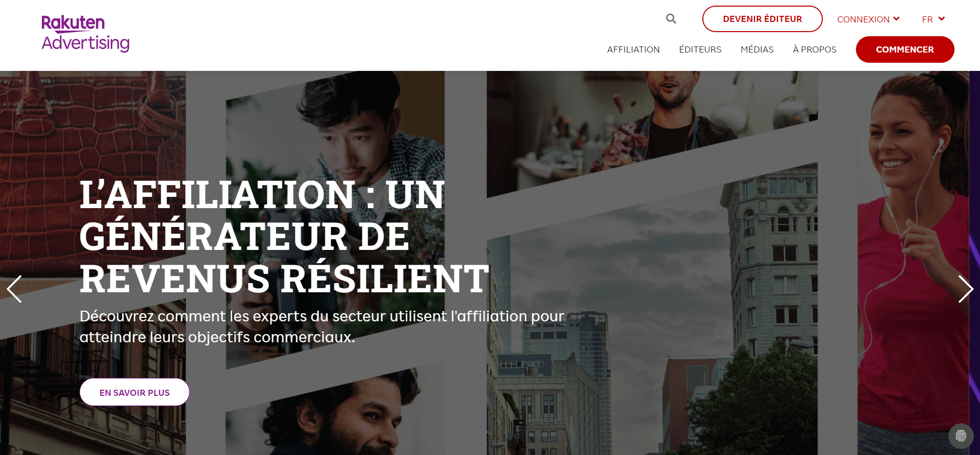The image size is (980, 455).
Task: Click the hero headline about l'affiliation
Action: coord(284,236)
